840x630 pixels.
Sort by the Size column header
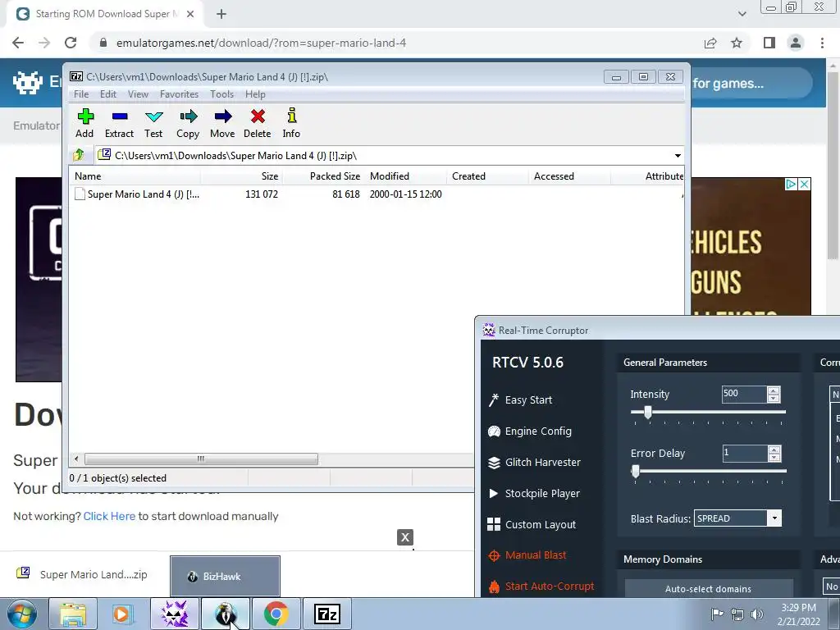(x=241, y=176)
